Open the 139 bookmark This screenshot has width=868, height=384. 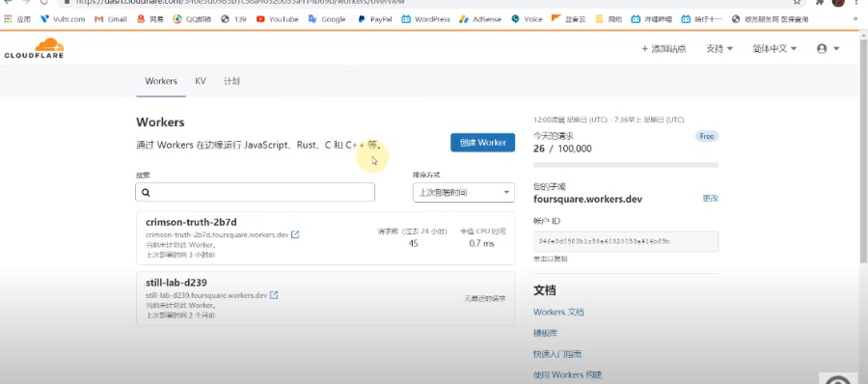pyautogui.click(x=233, y=19)
